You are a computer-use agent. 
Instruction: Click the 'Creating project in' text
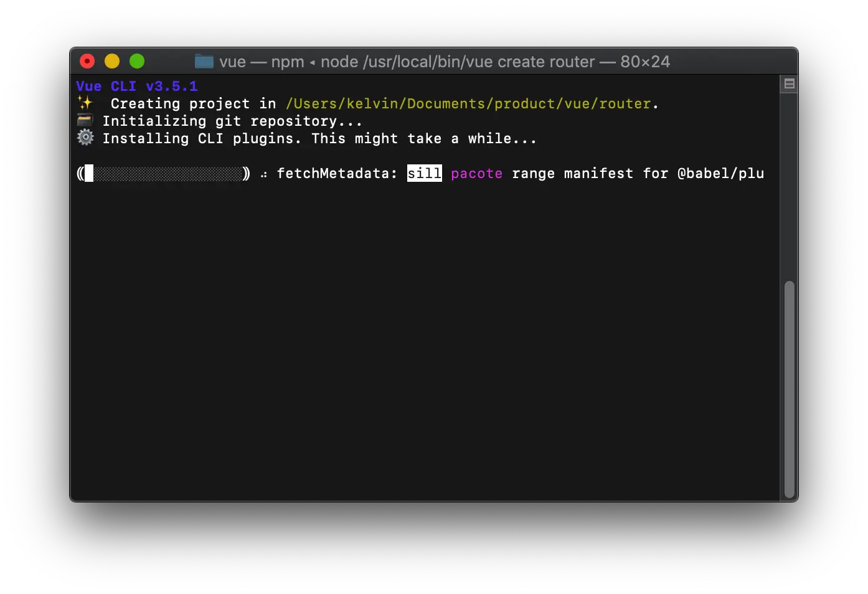pyautogui.click(x=193, y=103)
